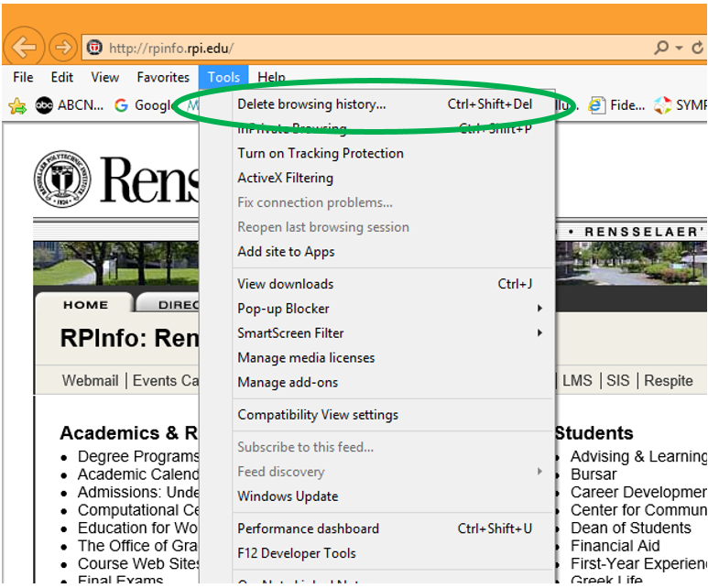Open The Office of Gra... link

(138, 546)
